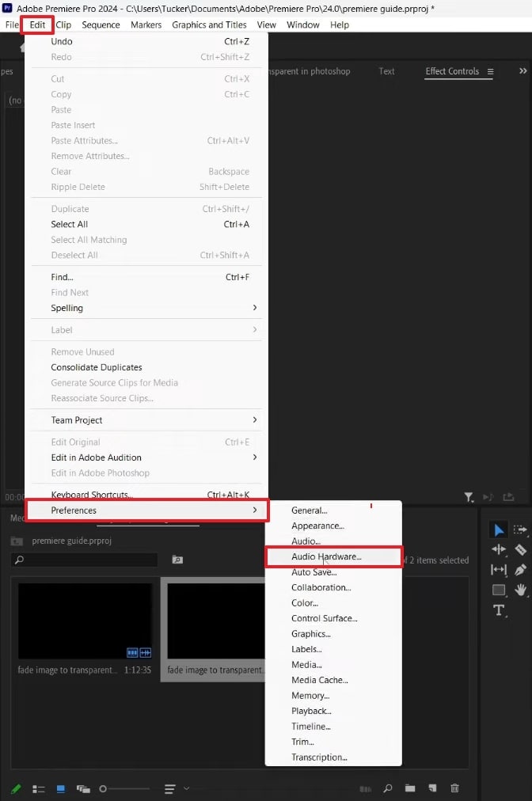Open the Markers menu

[146, 25]
